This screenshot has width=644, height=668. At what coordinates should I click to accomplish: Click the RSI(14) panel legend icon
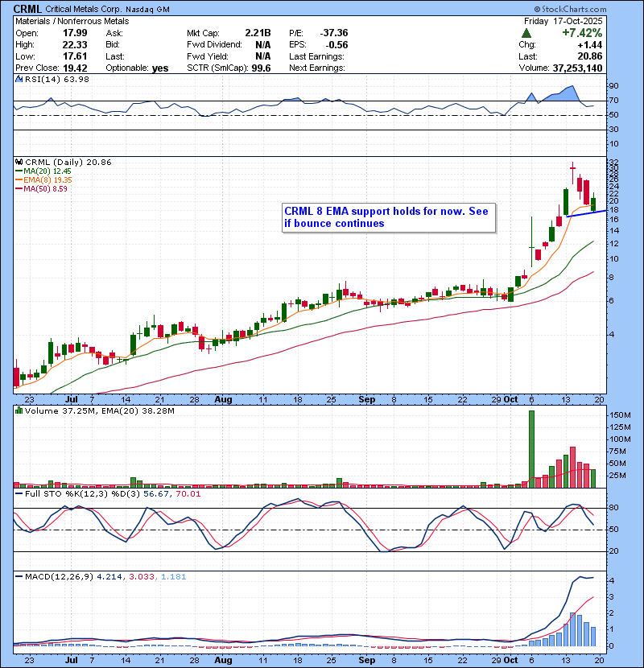coord(19,79)
